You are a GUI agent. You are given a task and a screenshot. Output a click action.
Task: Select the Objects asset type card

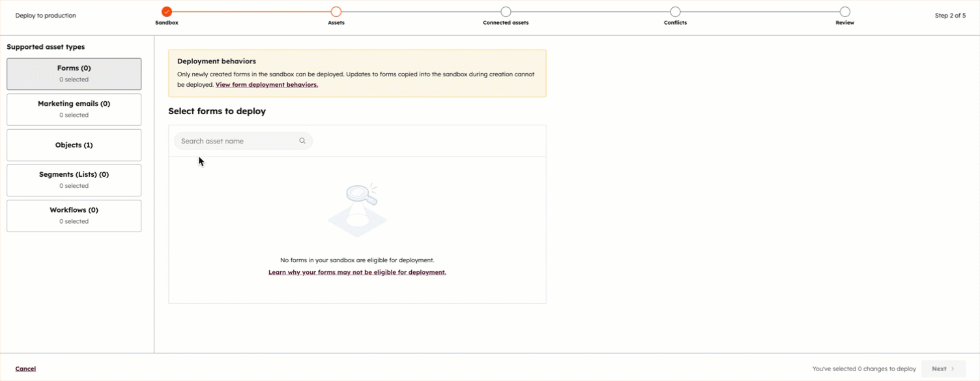(x=74, y=145)
